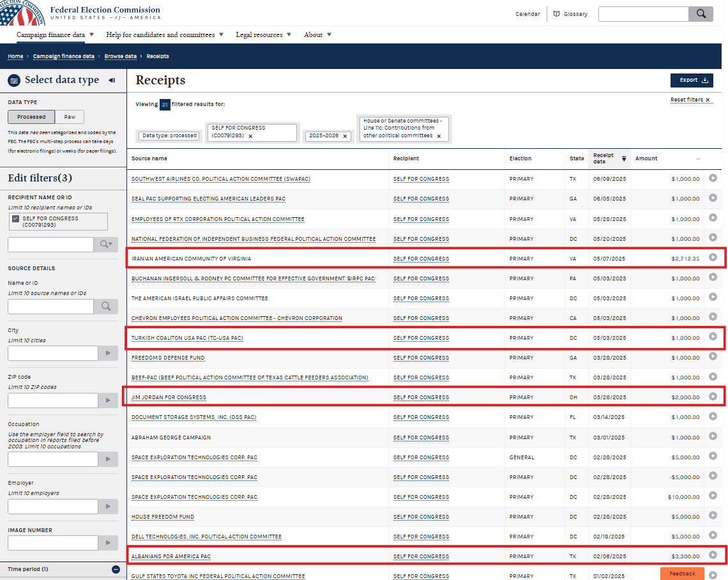Click the $2,712.35 amount cell
This screenshot has height=580, width=728.
(x=685, y=259)
